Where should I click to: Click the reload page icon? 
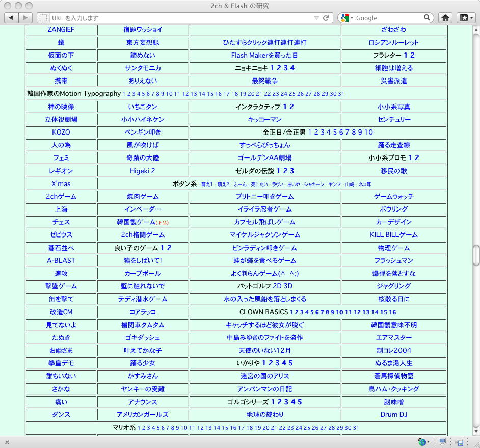(x=326, y=18)
